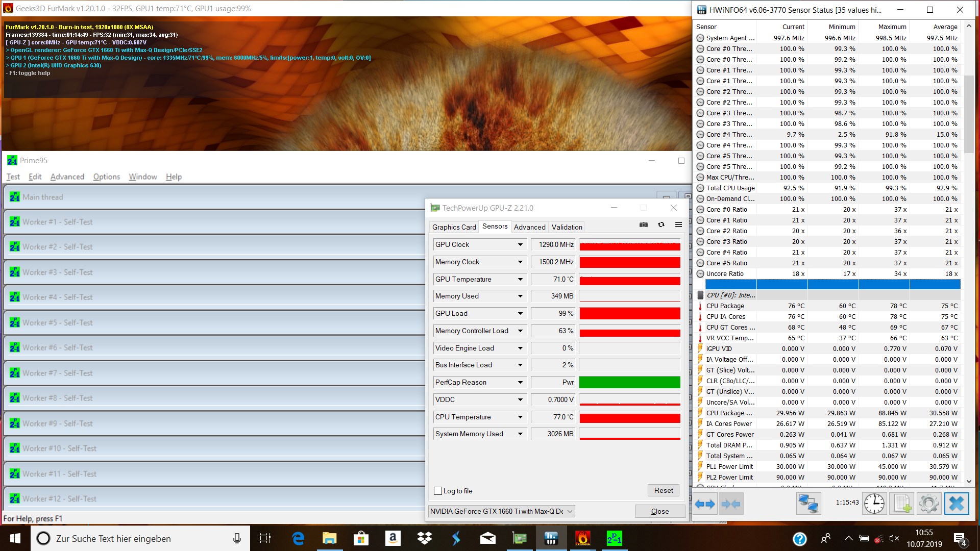Open the GPU selection combo box
The height and width of the screenshot is (551, 980).
click(501, 511)
